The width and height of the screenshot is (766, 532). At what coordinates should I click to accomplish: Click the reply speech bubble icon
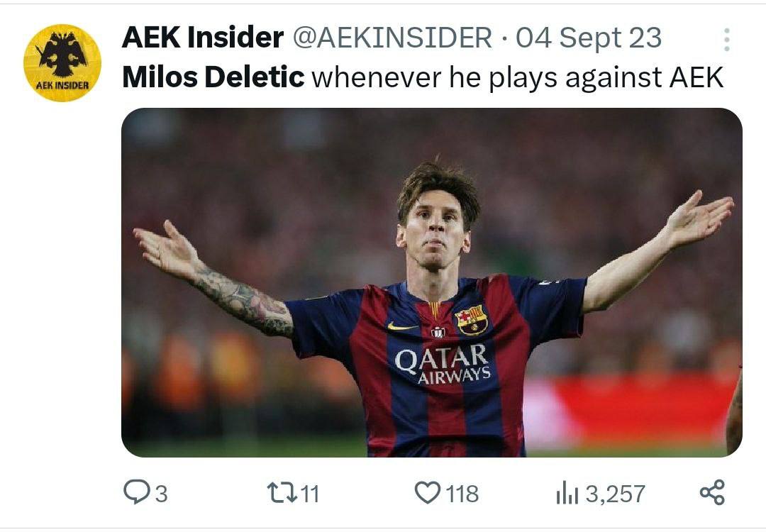(x=135, y=492)
